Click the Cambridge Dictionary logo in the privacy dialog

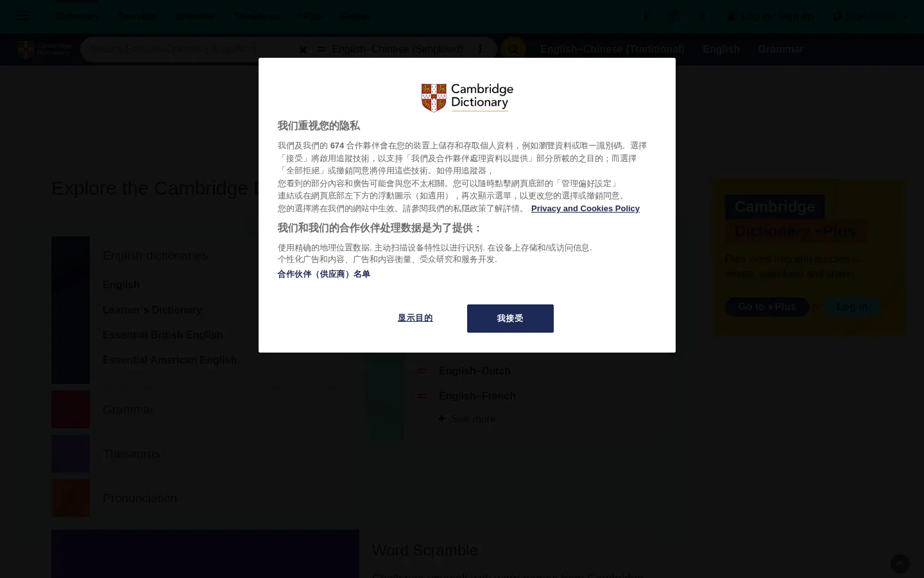467,98
